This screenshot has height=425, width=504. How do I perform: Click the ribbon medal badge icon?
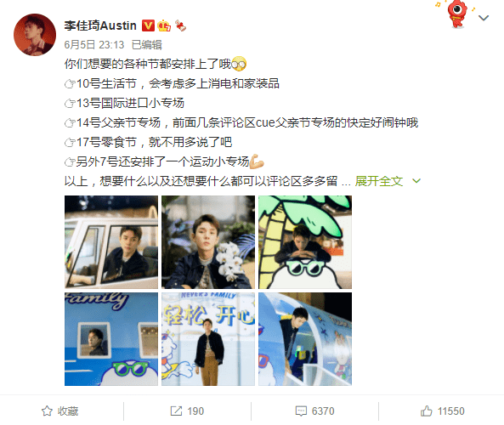click(x=180, y=25)
